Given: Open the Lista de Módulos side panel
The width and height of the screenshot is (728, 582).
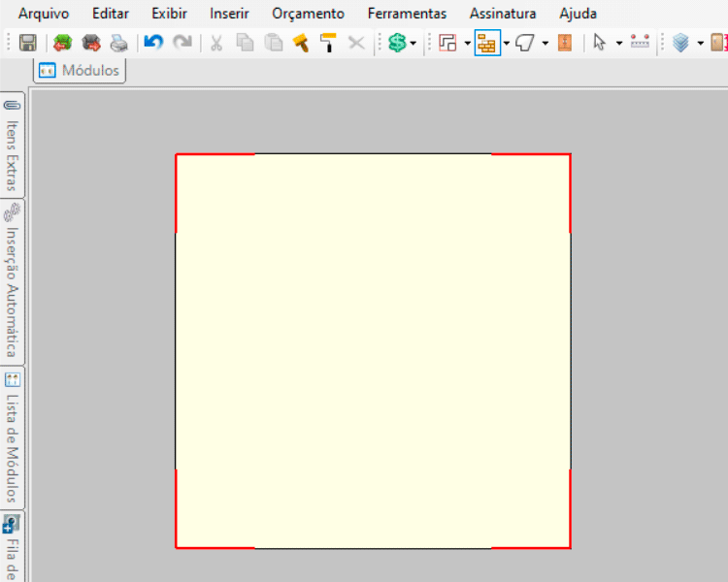Looking at the screenshot, I should 13,436.
